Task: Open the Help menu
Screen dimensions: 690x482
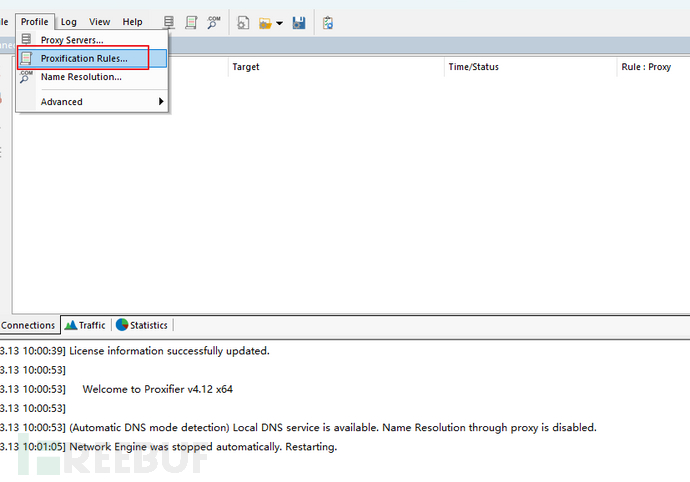Action: [132, 22]
